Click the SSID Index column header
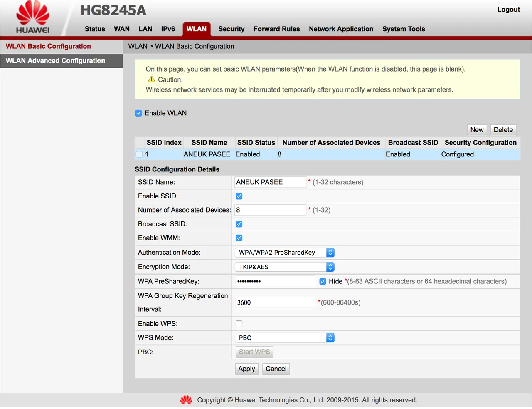Screen dimensions: 532x409 (164, 143)
